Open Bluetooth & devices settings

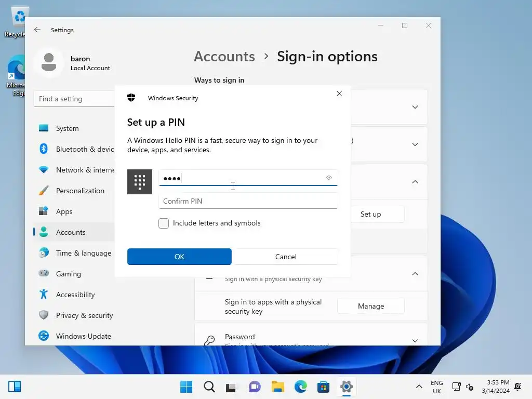[74, 149]
